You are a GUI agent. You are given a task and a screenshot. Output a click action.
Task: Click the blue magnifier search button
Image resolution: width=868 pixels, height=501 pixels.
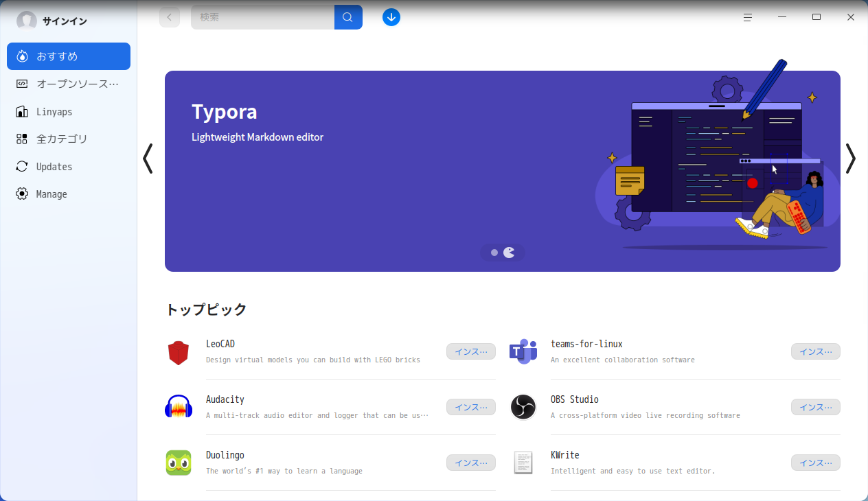click(x=348, y=17)
